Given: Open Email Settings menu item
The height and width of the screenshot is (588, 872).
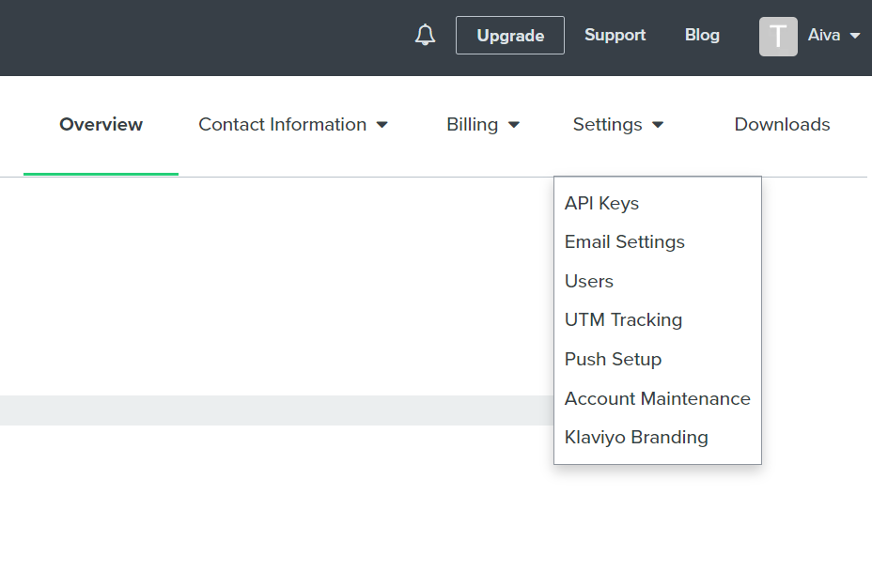Looking at the screenshot, I should pyautogui.click(x=624, y=241).
